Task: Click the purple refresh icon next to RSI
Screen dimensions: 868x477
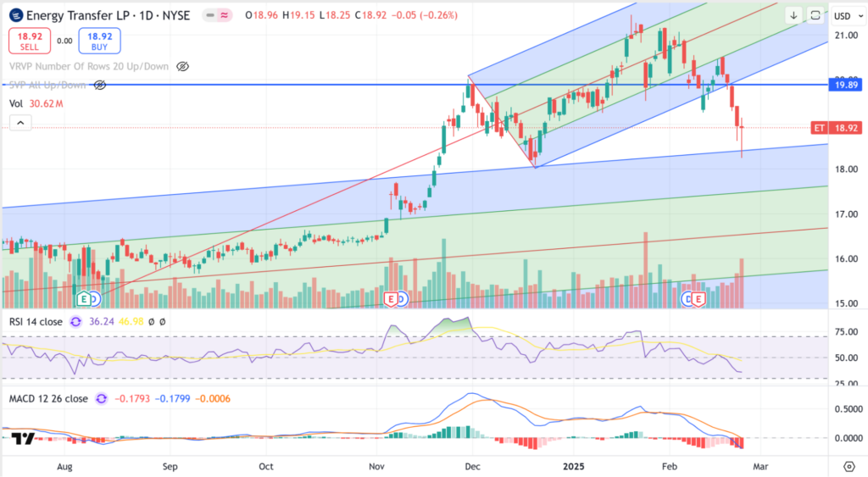Action: 75,321
